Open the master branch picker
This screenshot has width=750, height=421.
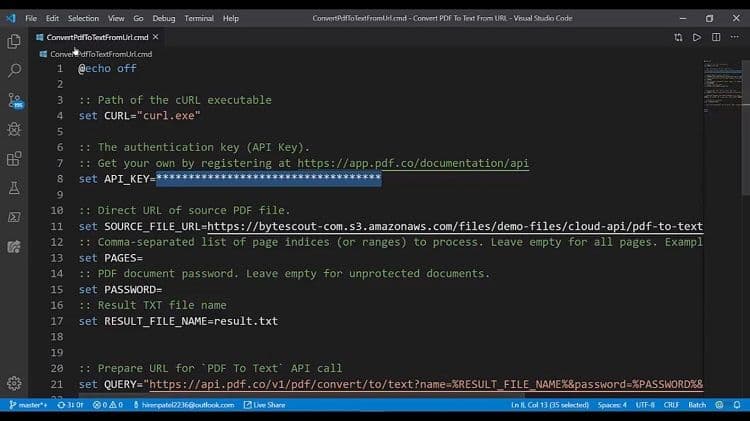click(x=28, y=405)
